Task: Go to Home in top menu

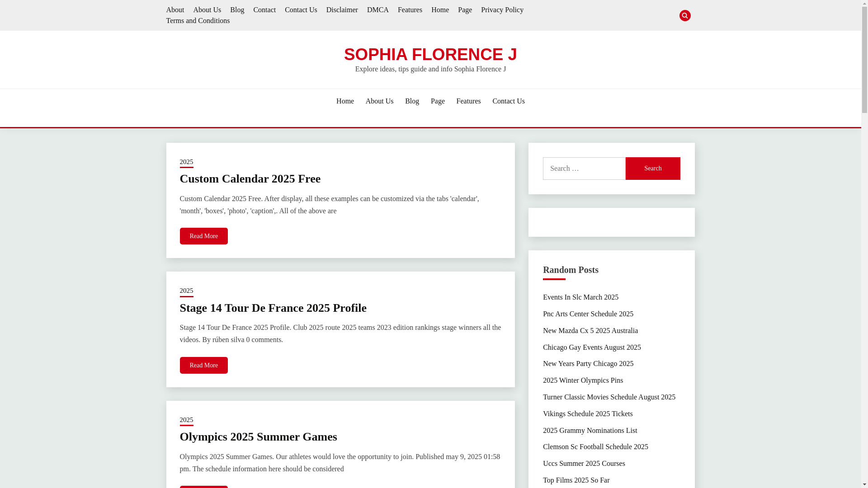Action: click(x=440, y=10)
